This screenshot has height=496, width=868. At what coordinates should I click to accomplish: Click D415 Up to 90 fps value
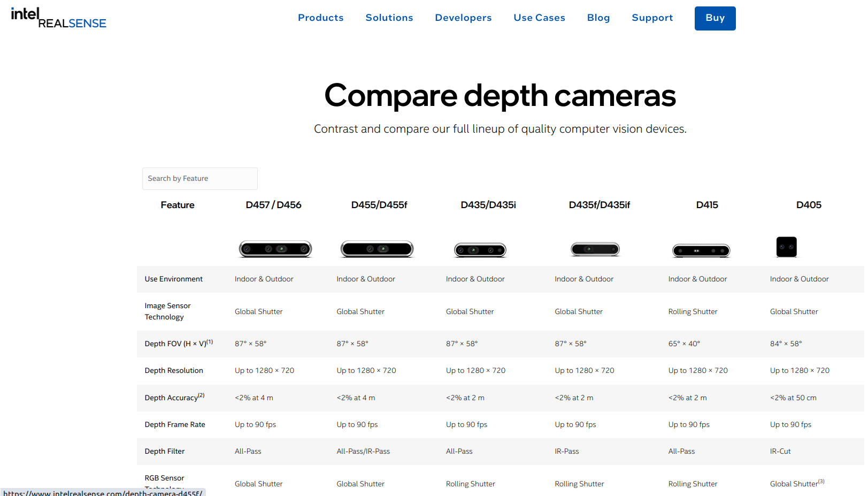(x=689, y=425)
